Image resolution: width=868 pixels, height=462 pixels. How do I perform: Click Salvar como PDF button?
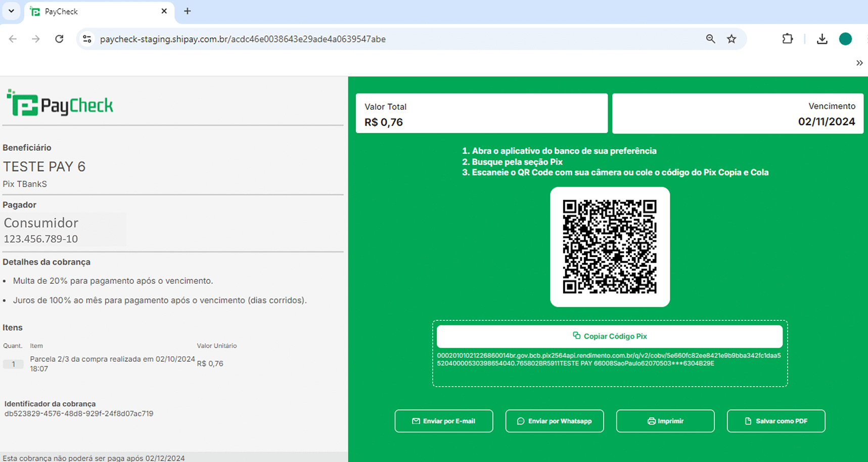(776, 421)
